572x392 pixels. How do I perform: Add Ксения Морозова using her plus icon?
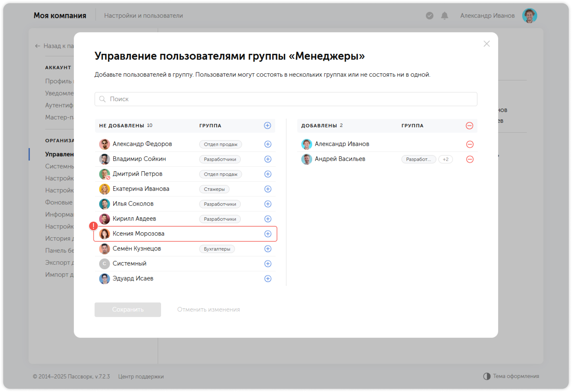click(268, 234)
